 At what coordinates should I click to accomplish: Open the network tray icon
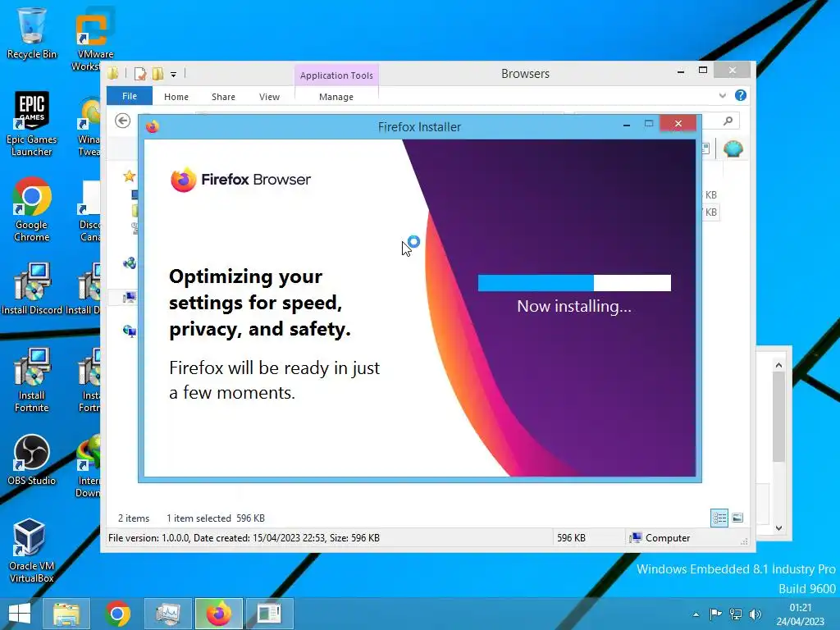(x=736, y=614)
